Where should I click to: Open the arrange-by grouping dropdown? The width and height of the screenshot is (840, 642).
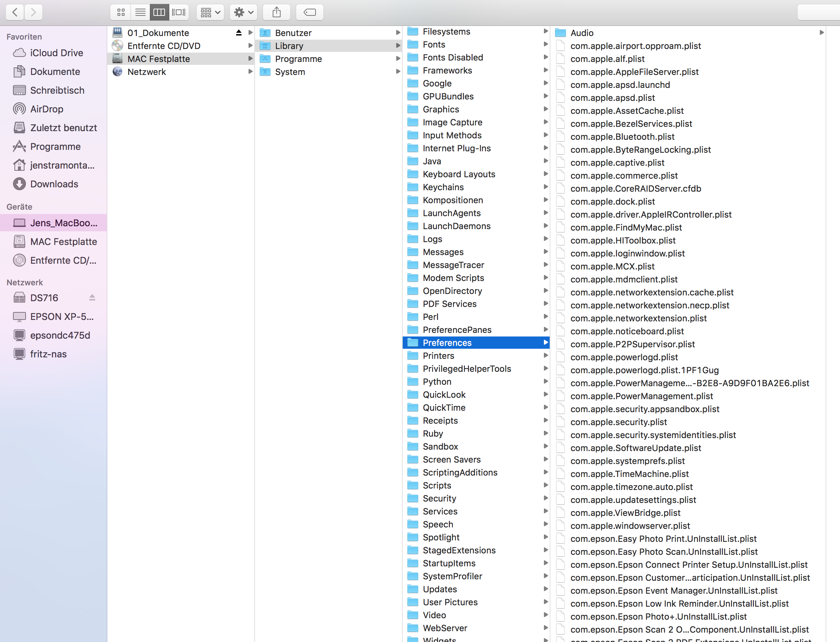(x=210, y=13)
